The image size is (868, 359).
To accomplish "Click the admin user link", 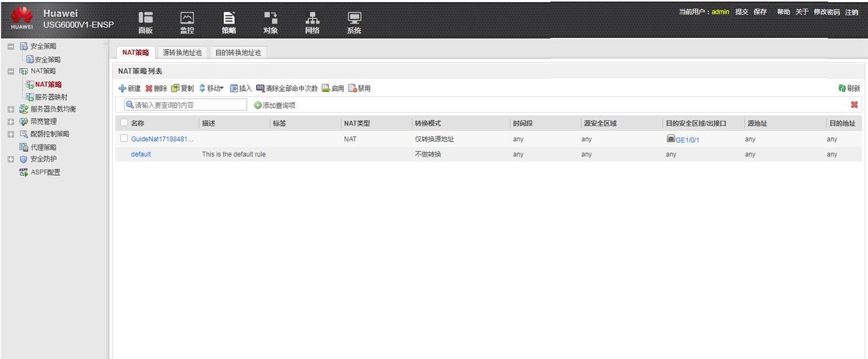I will pos(720,12).
